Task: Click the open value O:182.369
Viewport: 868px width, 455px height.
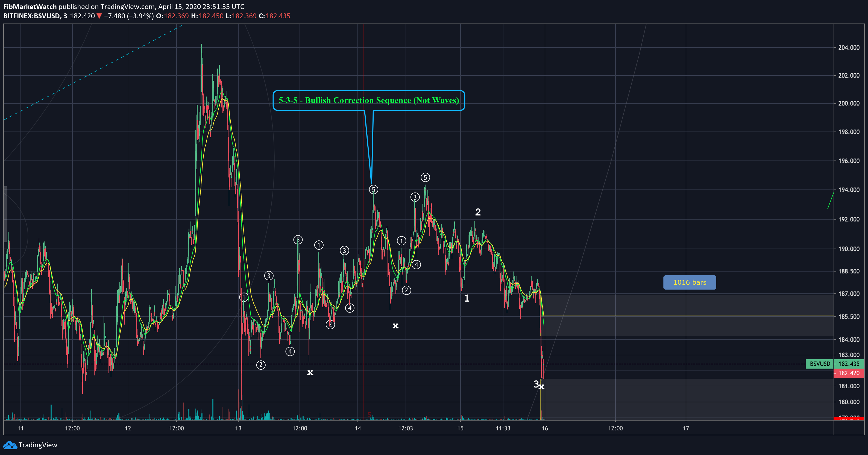Action: click(172, 16)
